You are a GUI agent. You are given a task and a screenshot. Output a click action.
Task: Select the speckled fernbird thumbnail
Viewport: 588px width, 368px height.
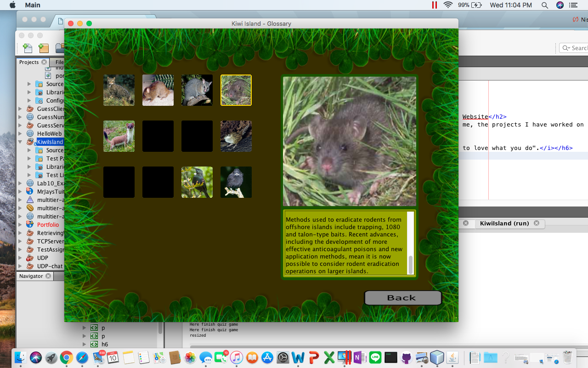[x=236, y=136]
